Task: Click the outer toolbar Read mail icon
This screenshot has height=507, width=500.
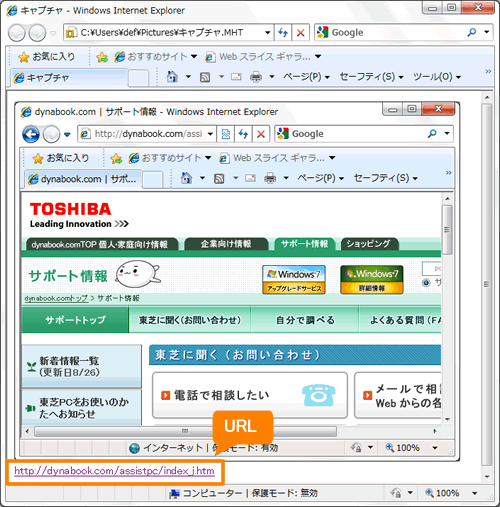Action: [x=236, y=77]
